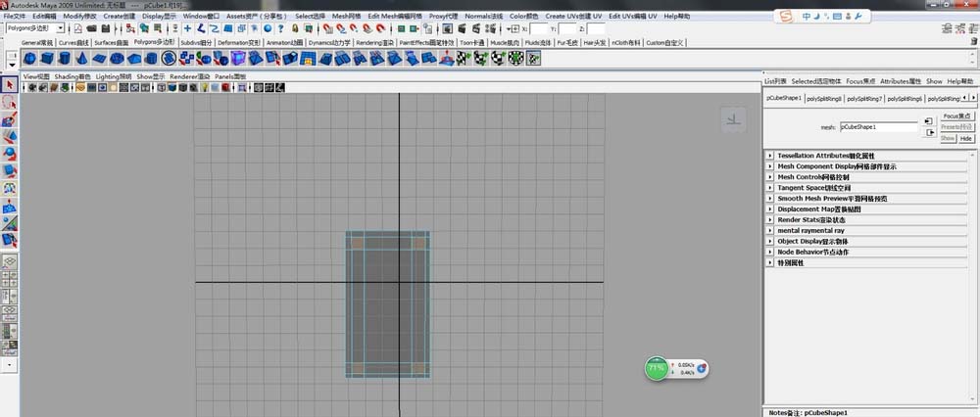Click the X coordinate input field
Viewport: 980px width, 417px height.
538,28
